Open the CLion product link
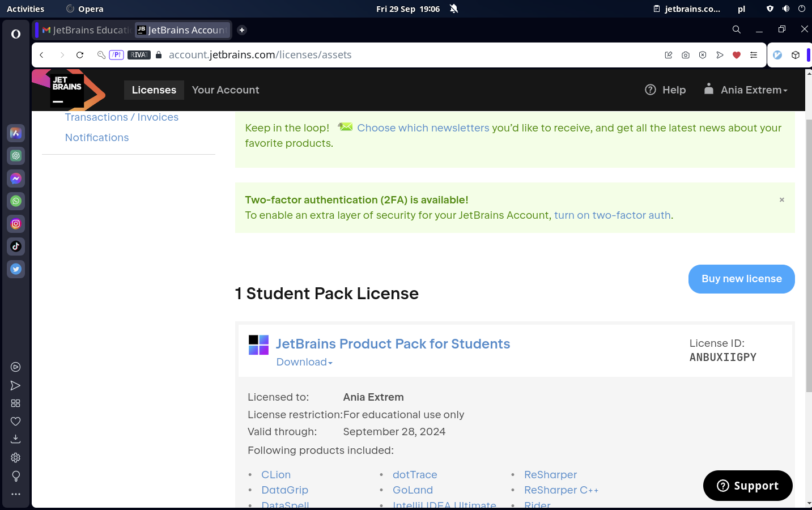This screenshot has width=812, height=510. [x=276, y=475]
